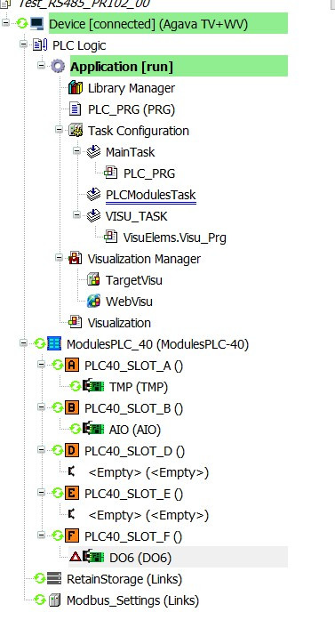Click the ModulesPLC_40 blue grid icon
Image resolution: width=335 pixels, height=644 pixels.
click(x=54, y=343)
